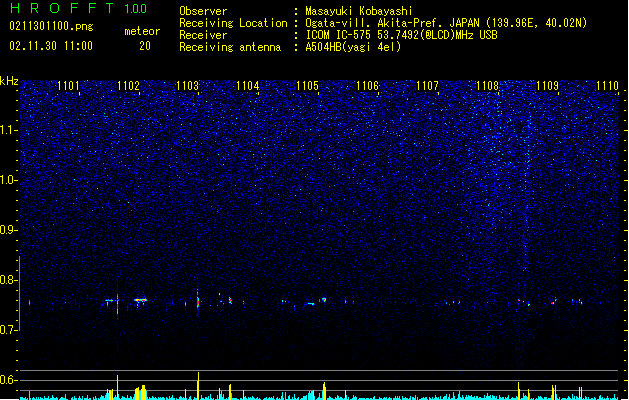The height and width of the screenshot is (400, 629).
Task: Click the 1.1 frequency axis label
Action: pyautogui.click(x=8, y=130)
